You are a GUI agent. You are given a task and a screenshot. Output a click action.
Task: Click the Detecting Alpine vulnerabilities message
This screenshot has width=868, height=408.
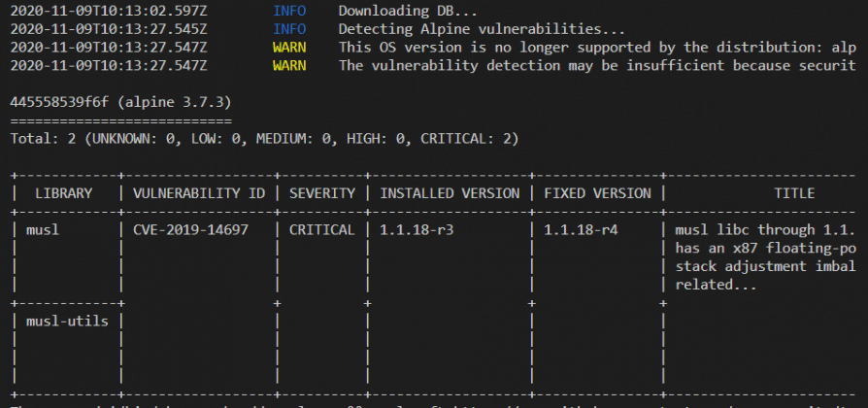[x=482, y=29]
